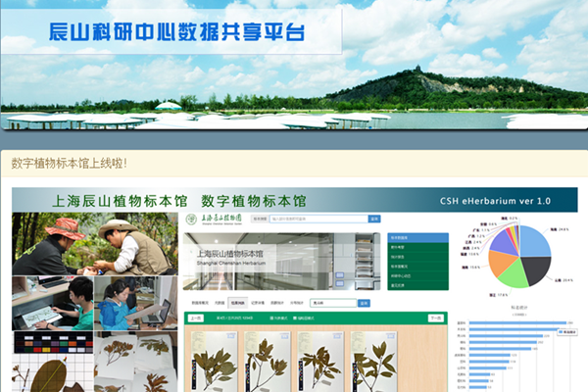Click the photo of man scanning specimen sheet
This screenshot has width=588, height=392.
pyautogui.click(x=53, y=304)
